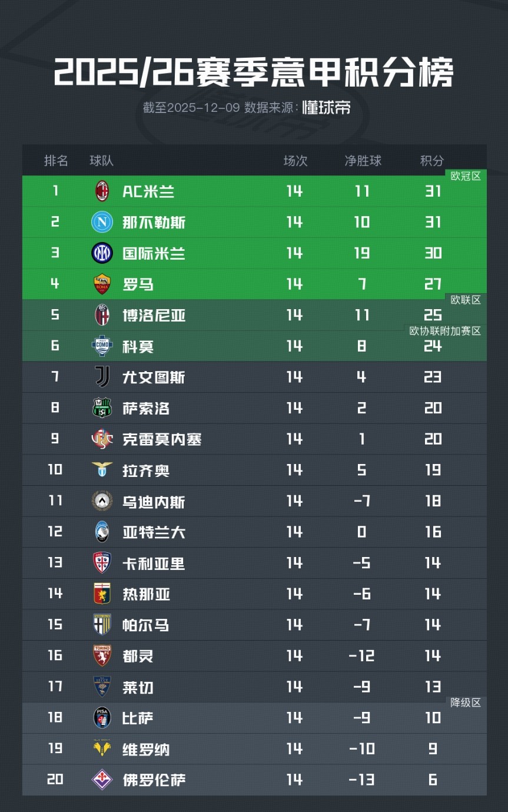The image size is (508, 812).
Task: Select the 积分 column header
Action: 432,160
